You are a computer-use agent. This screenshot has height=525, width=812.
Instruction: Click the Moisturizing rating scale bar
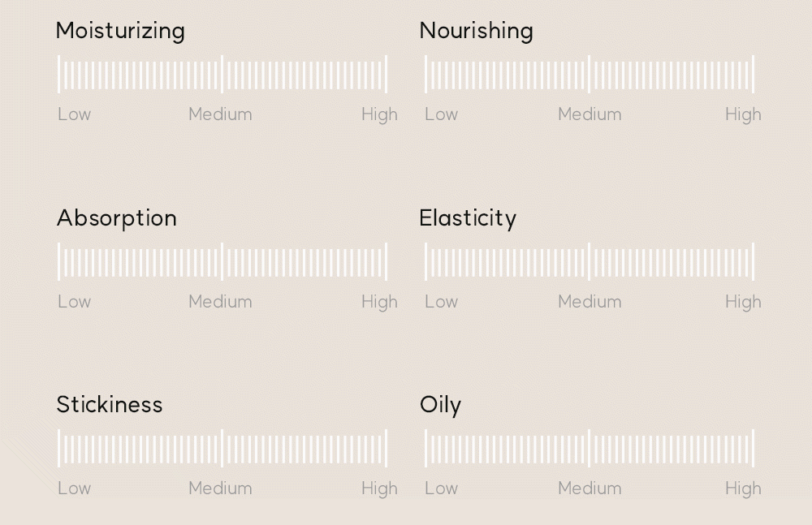tap(222, 75)
